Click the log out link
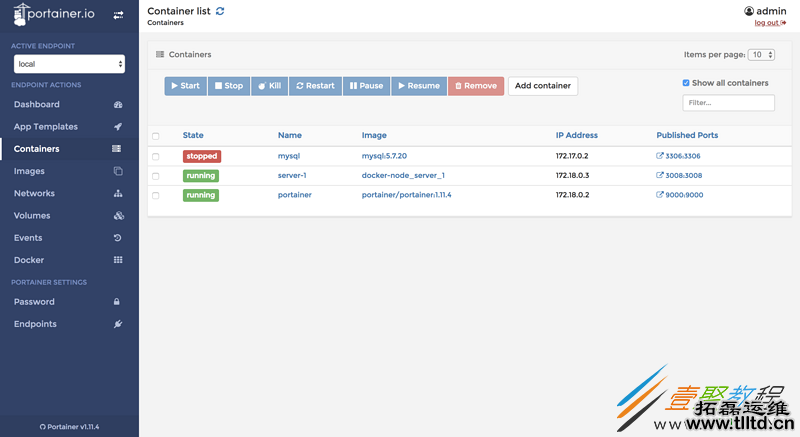Screen dimensions: 800x437 [769, 22]
